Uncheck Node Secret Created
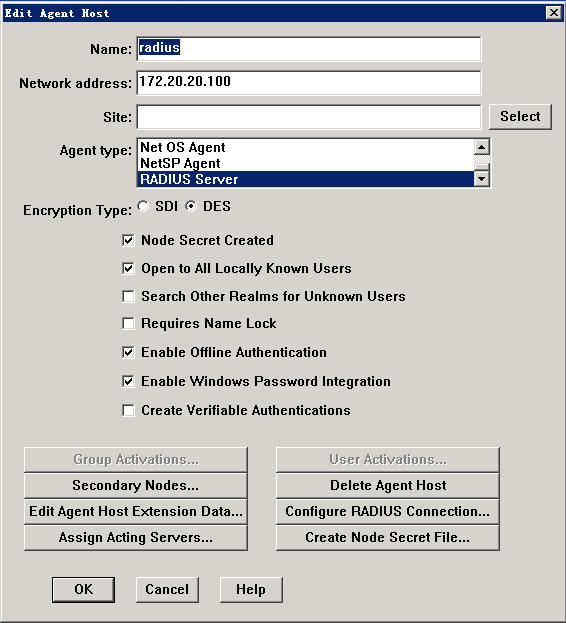The width and height of the screenshot is (566, 623). click(128, 240)
